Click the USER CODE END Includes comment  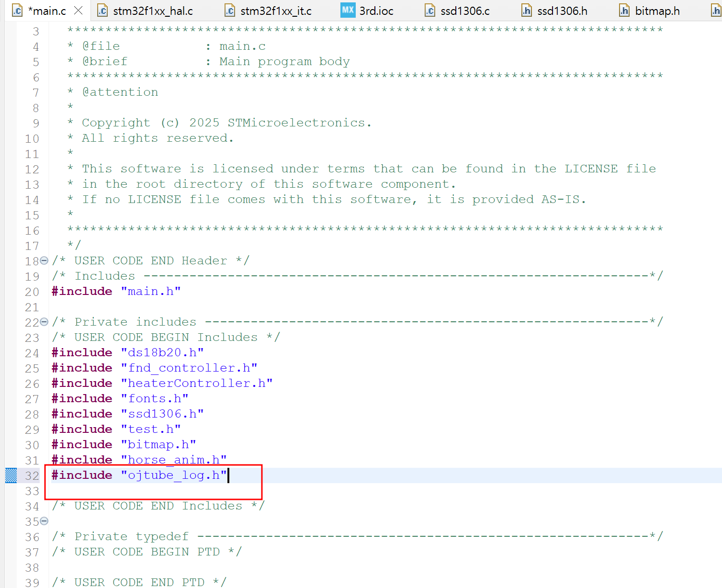coord(158,506)
